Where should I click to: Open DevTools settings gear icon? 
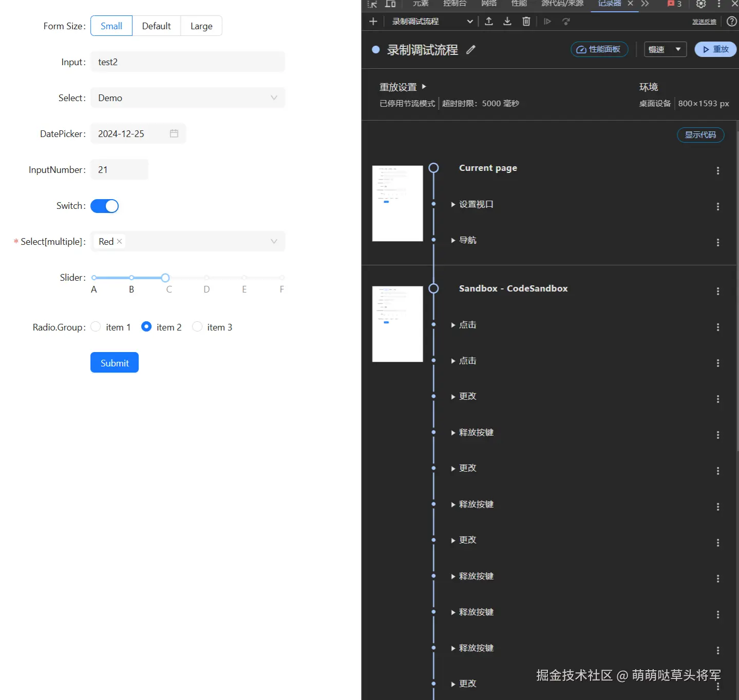[701, 4]
